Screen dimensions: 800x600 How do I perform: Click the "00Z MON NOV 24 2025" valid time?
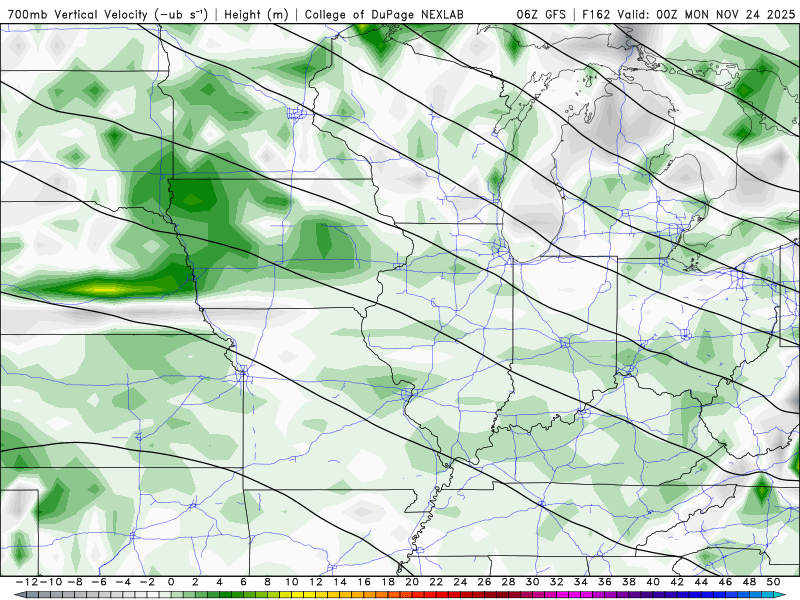(x=726, y=14)
